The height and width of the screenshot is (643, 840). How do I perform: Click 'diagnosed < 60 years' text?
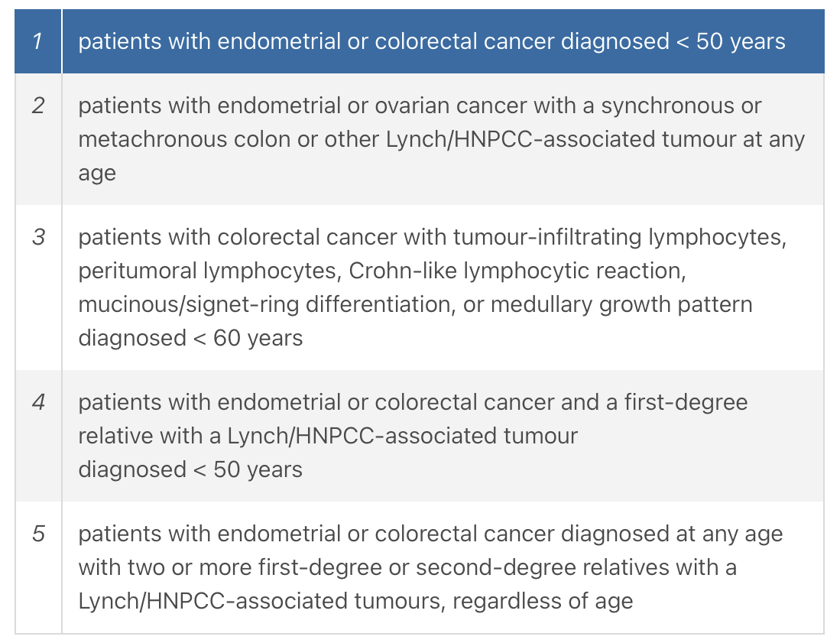(190, 338)
